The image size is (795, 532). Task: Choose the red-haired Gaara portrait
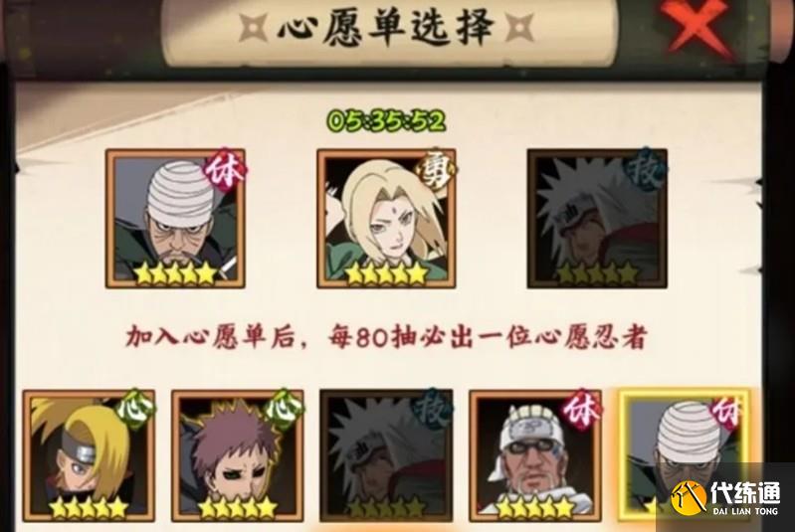pyautogui.click(x=237, y=456)
